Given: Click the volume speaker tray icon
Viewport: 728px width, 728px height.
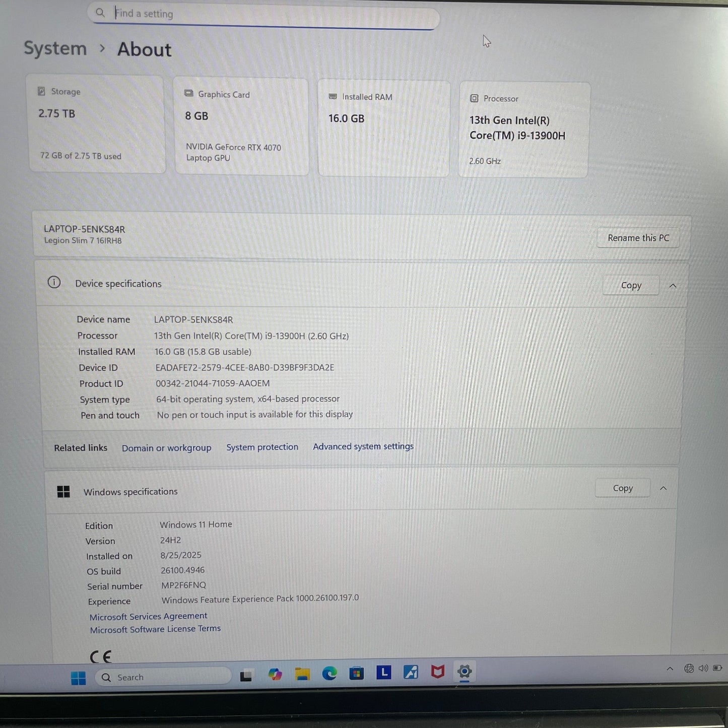Looking at the screenshot, I should point(703,668).
